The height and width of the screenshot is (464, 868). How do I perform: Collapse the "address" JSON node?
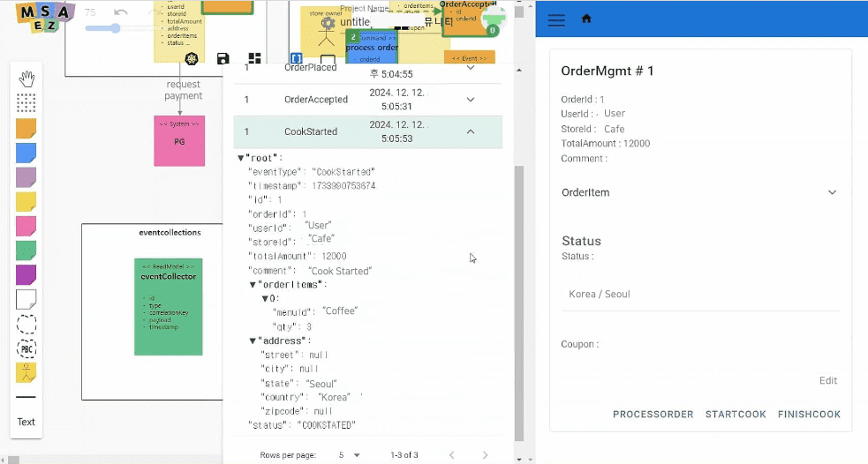253,341
